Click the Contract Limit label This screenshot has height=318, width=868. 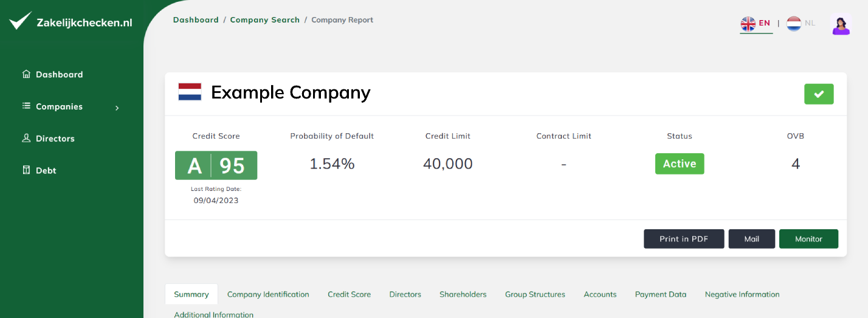(x=564, y=136)
